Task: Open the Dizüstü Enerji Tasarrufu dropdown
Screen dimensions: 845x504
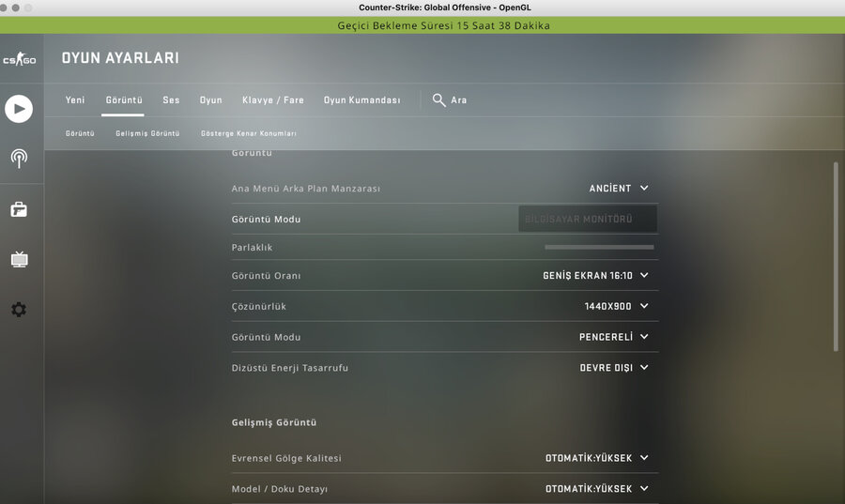Action: pyautogui.click(x=614, y=368)
